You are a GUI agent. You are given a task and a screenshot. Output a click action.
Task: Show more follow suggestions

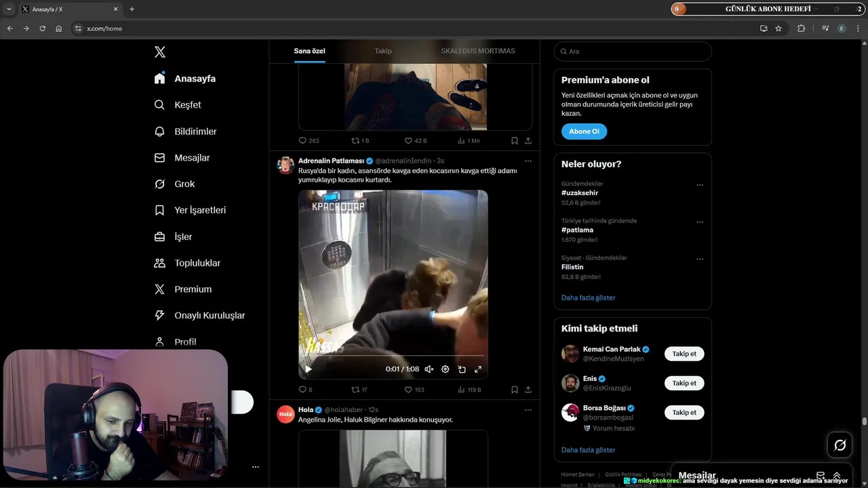589,450
